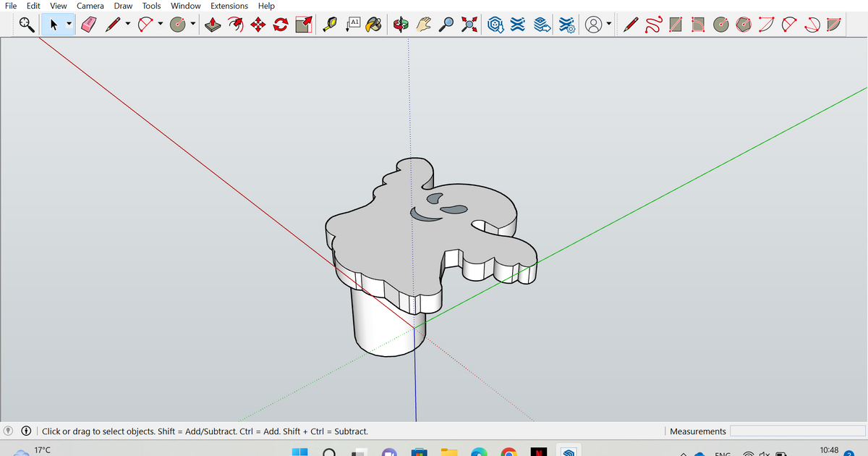Choose the Polygon tool
868x456 pixels.
click(744, 25)
